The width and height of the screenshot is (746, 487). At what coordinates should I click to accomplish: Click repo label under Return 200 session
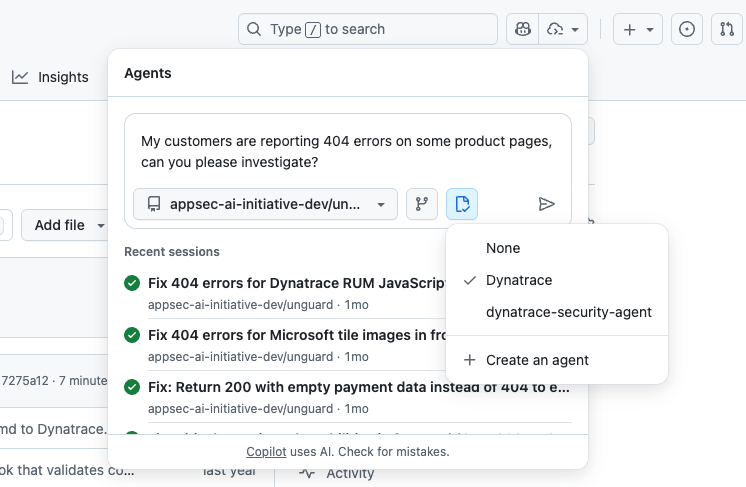[x=240, y=409]
